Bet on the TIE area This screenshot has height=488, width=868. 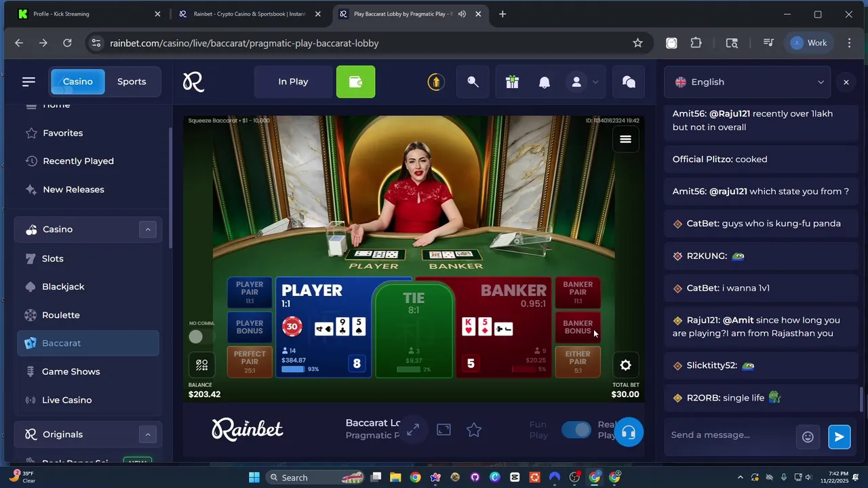click(x=414, y=331)
